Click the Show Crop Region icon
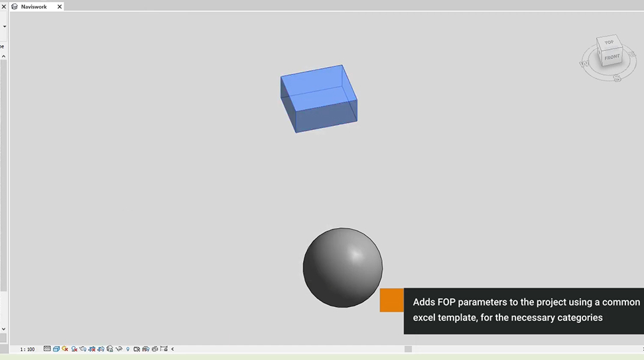644x360 pixels. click(101, 349)
